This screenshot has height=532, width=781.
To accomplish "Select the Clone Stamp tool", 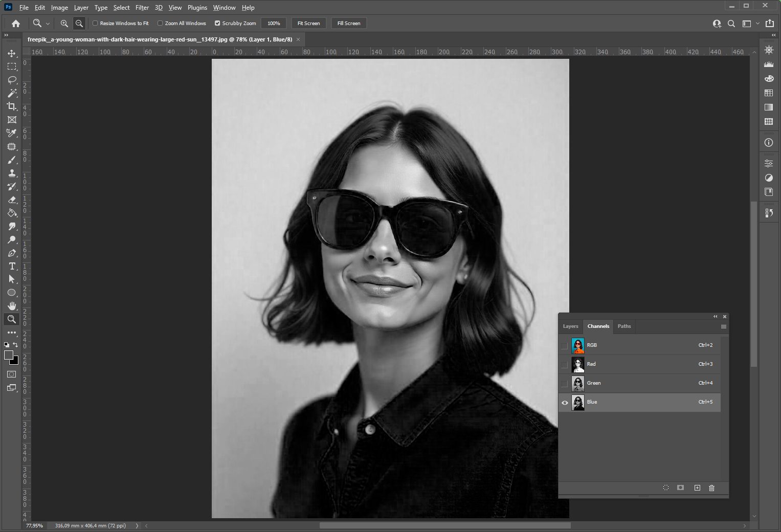I will pos(12,173).
